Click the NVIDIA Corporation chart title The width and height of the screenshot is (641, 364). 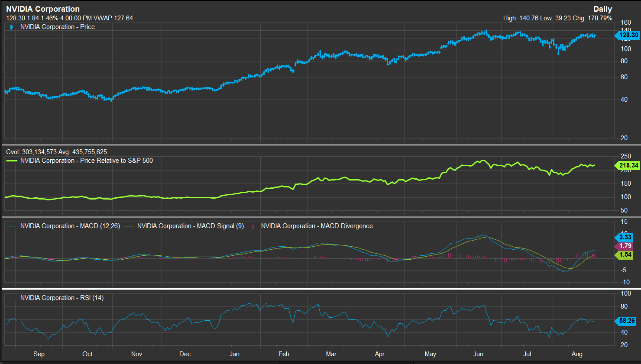pos(43,9)
